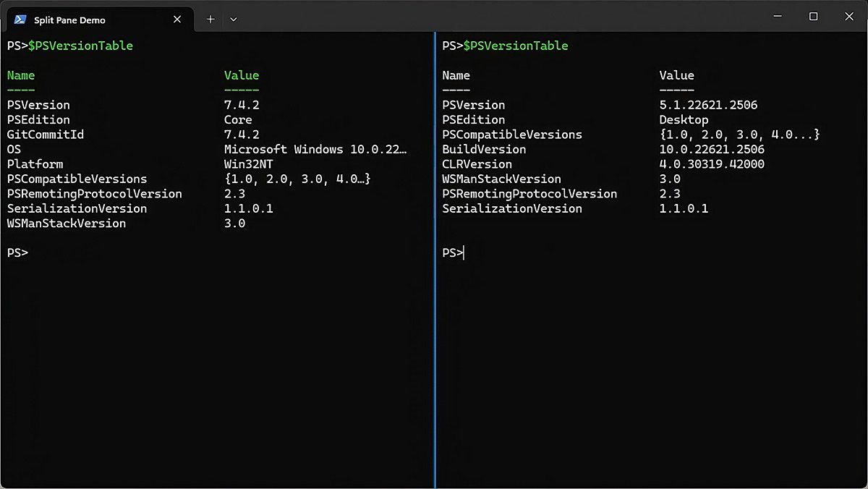Focus the left pane's empty PS> prompt
The width and height of the screenshot is (868, 489).
[x=18, y=252]
